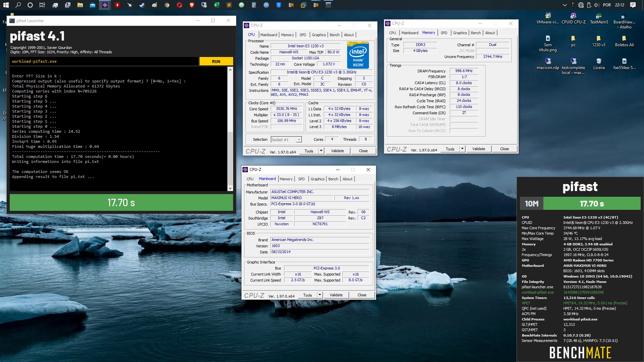Open the clock showing 22:12

pos(620,5)
